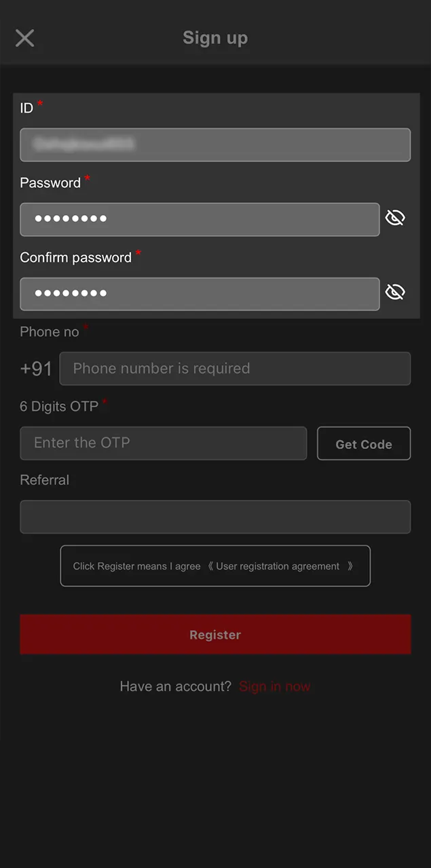Tap the +91 country code prefix
The width and height of the screenshot is (431, 868).
point(36,368)
